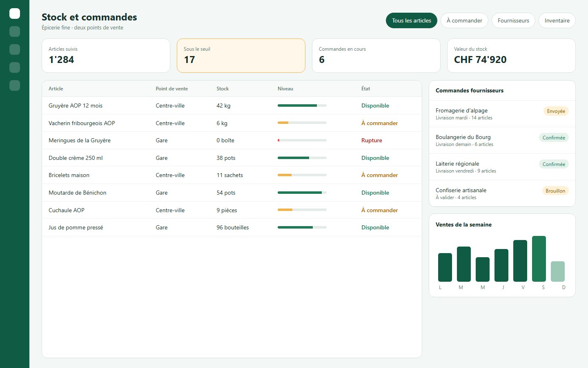
Task: Select "Gruyère AOP 12 mois" article
Action: (76, 105)
